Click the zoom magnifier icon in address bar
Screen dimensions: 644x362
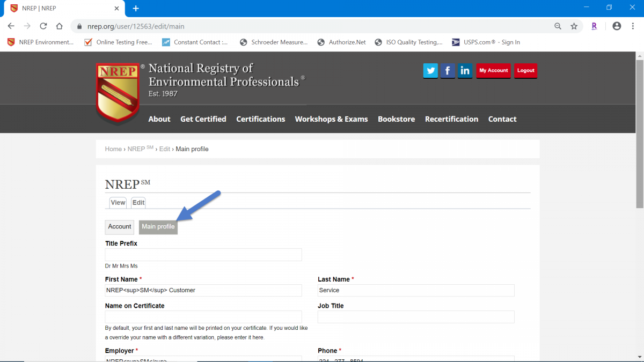[558, 26]
